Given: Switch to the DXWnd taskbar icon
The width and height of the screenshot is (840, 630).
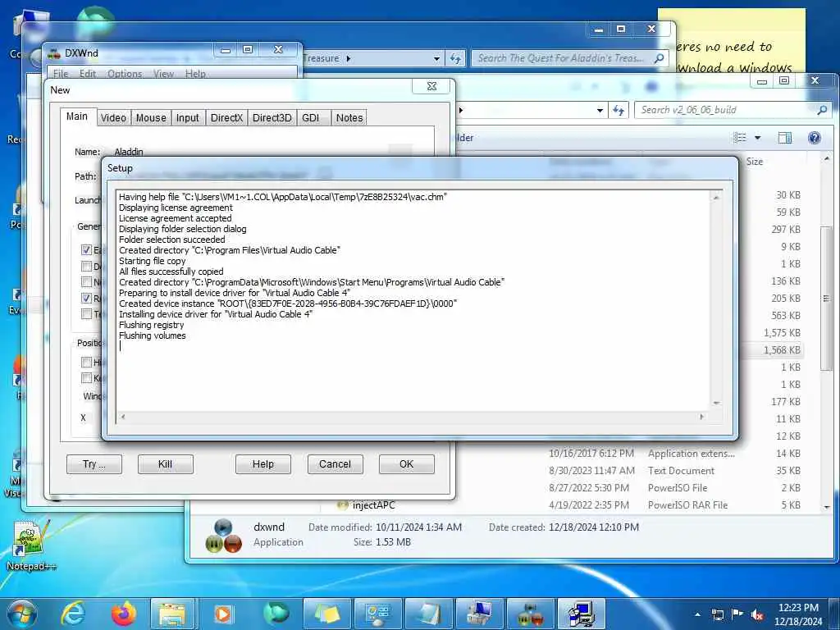Looking at the screenshot, I should (529, 614).
